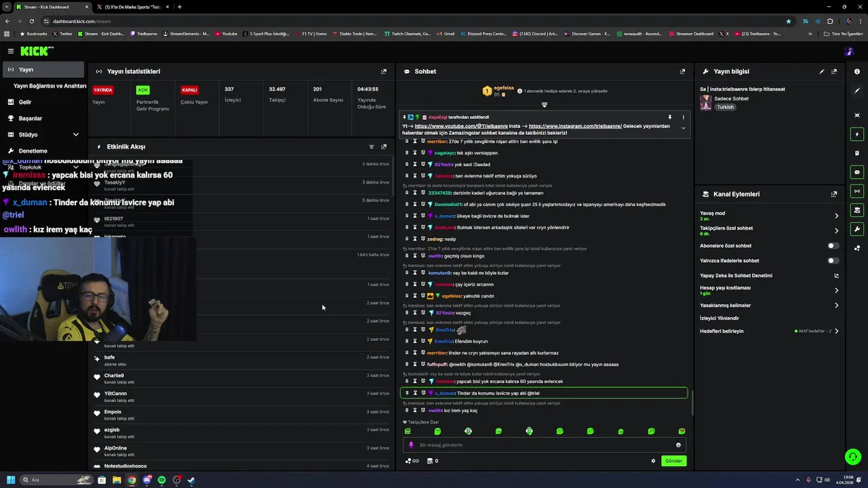Open İzleyici Yönlendir action
This screenshot has width=868, height=488.
[719, 319]
